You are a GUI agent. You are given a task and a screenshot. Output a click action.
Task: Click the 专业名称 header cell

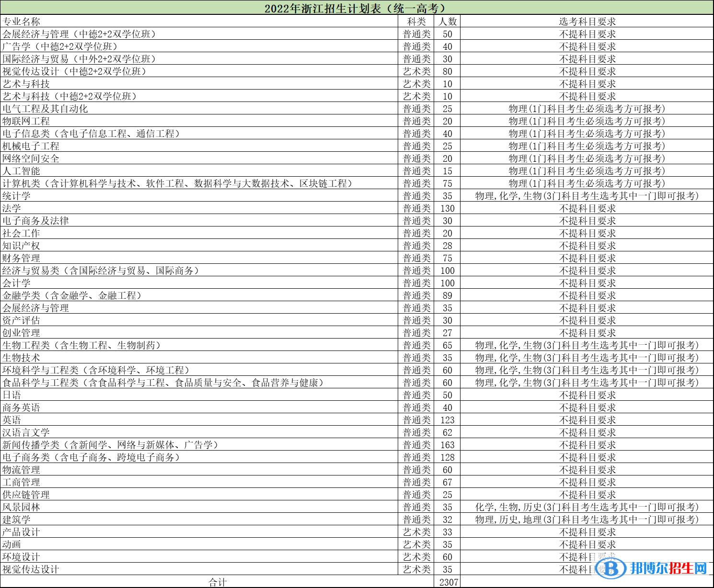point(199,21)
